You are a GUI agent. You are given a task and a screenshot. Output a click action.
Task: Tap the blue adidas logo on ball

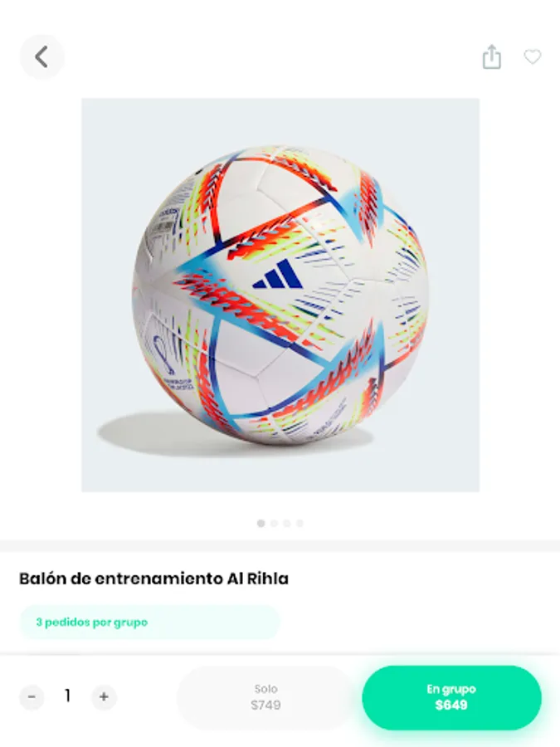click(278, 275)
